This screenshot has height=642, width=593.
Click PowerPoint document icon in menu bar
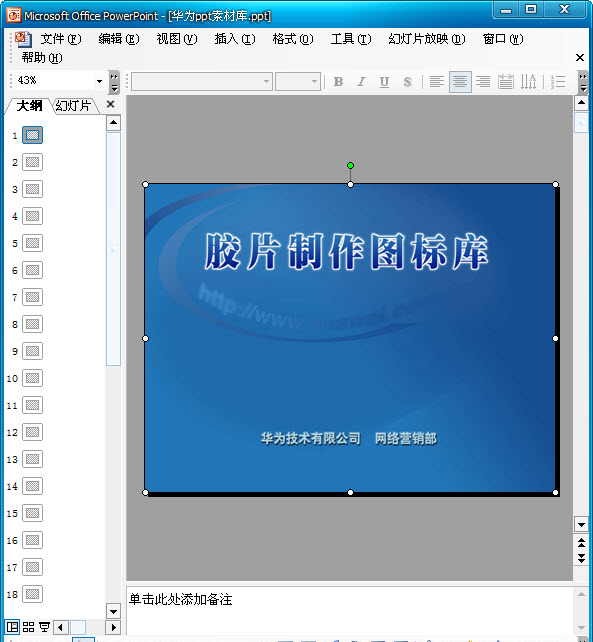pos(23,39)
